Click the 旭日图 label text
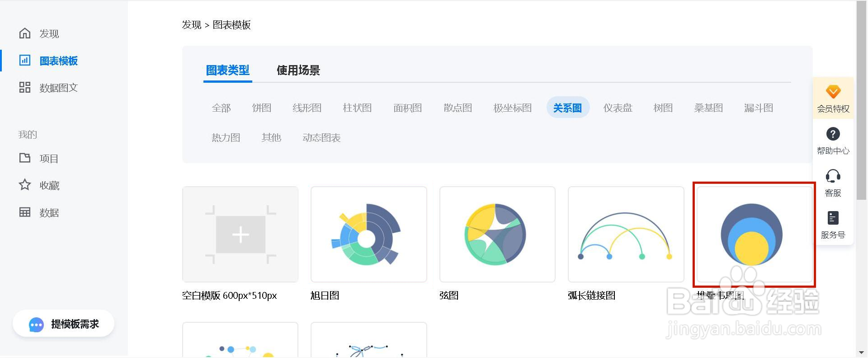Image resolution: width=868 pixels, height=358 pixels. 325,295
